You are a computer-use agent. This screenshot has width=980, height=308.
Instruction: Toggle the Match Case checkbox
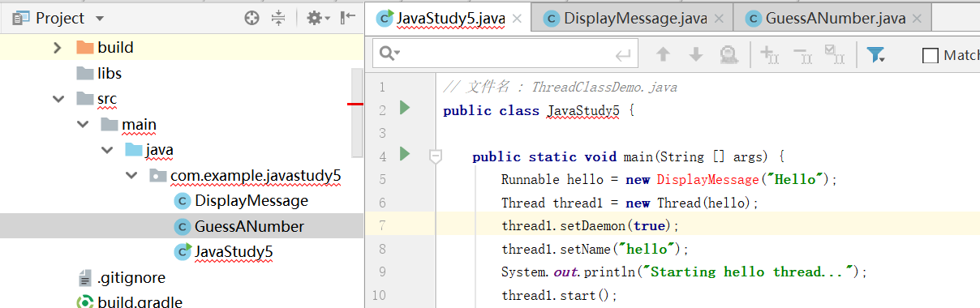click(931, 55)
